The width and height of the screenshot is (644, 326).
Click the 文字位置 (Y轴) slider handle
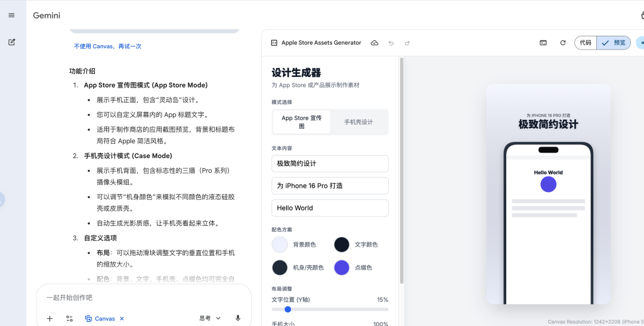click(288, 309)
